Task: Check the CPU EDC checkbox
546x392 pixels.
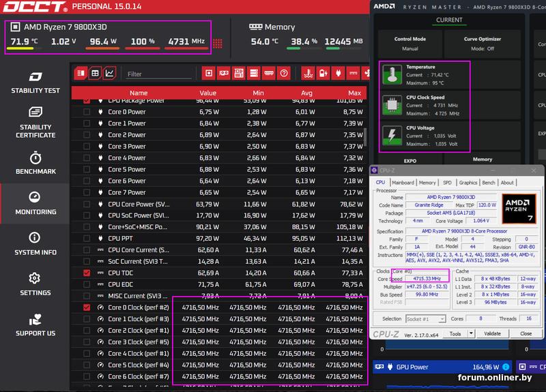Action: 87,284
